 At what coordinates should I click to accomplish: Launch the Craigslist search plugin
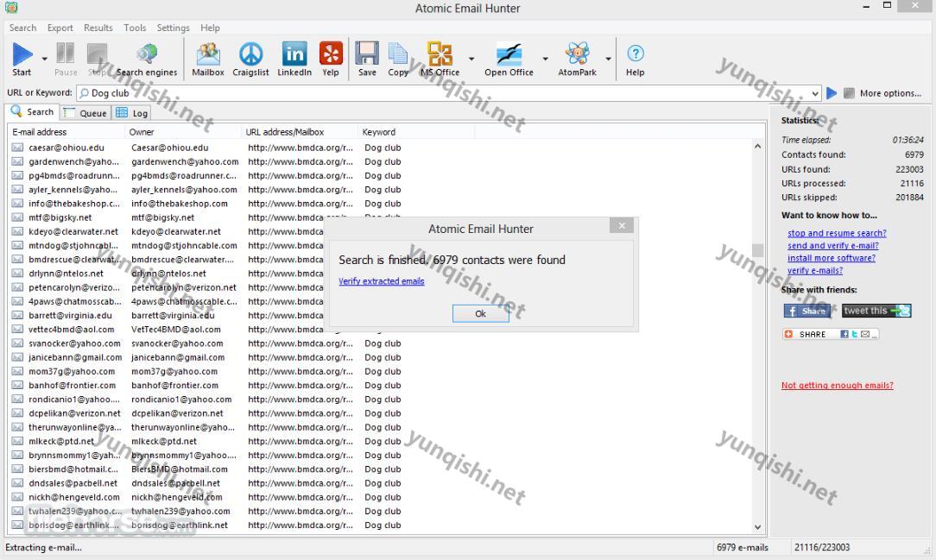tap(250, 59)
